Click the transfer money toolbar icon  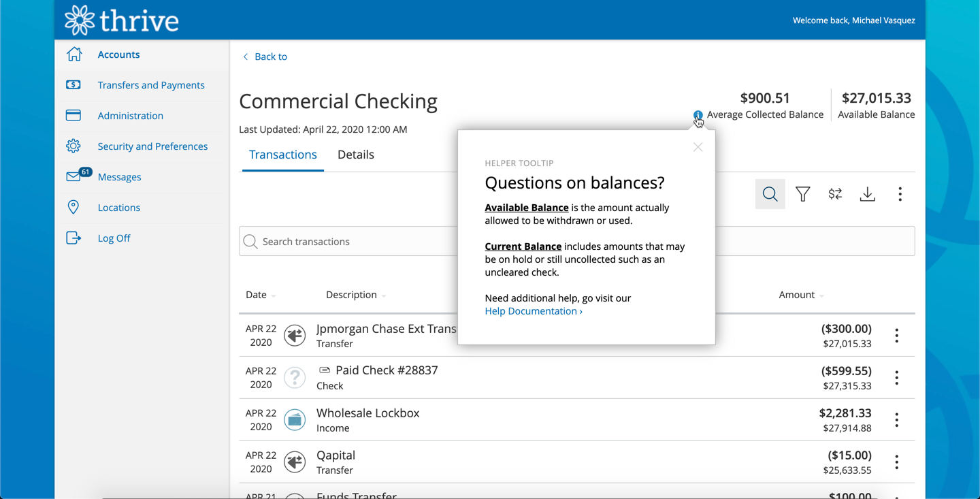click(x=835, y=194)
